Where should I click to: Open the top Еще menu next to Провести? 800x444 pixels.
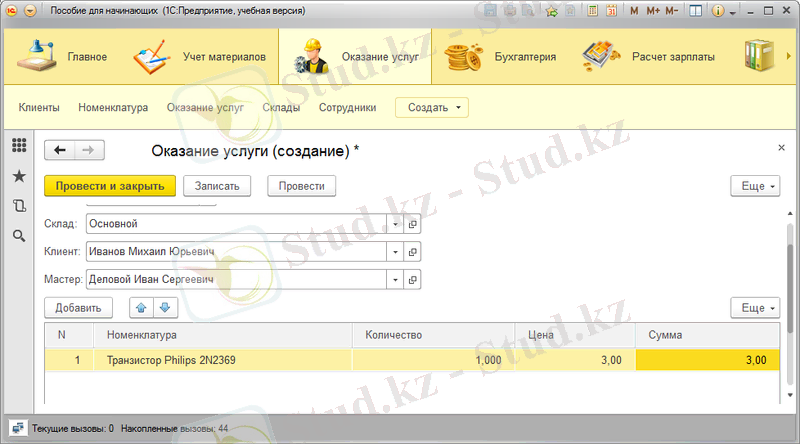click(755, 186)
